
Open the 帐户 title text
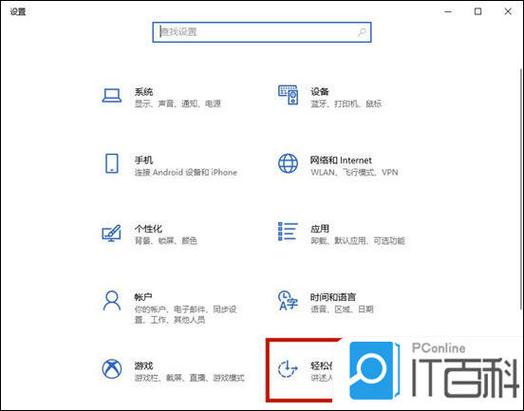(143, 297)
